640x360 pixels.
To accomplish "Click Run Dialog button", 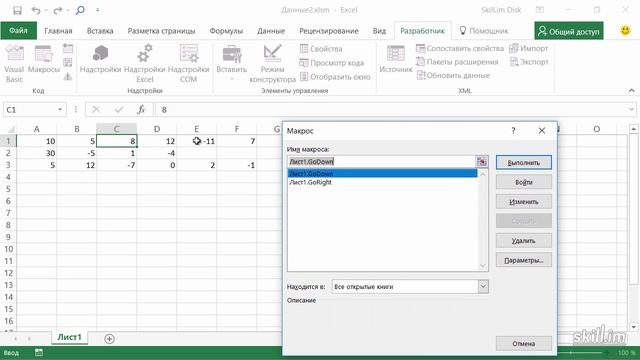I will 335,77.
